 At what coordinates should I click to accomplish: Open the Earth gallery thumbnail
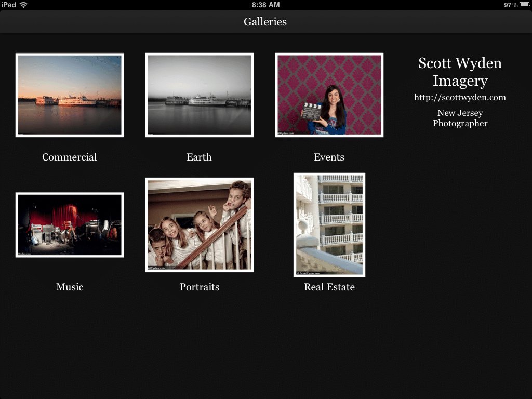click(x=199, y=95)
